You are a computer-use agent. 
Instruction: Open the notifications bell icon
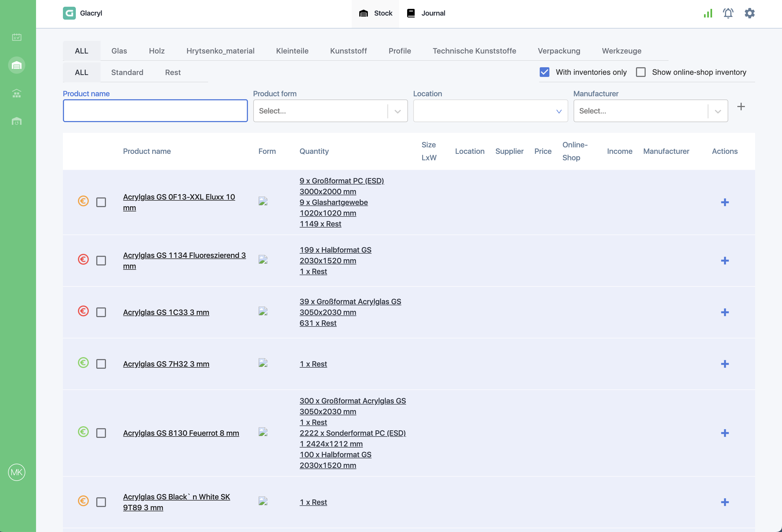(728, 13)
